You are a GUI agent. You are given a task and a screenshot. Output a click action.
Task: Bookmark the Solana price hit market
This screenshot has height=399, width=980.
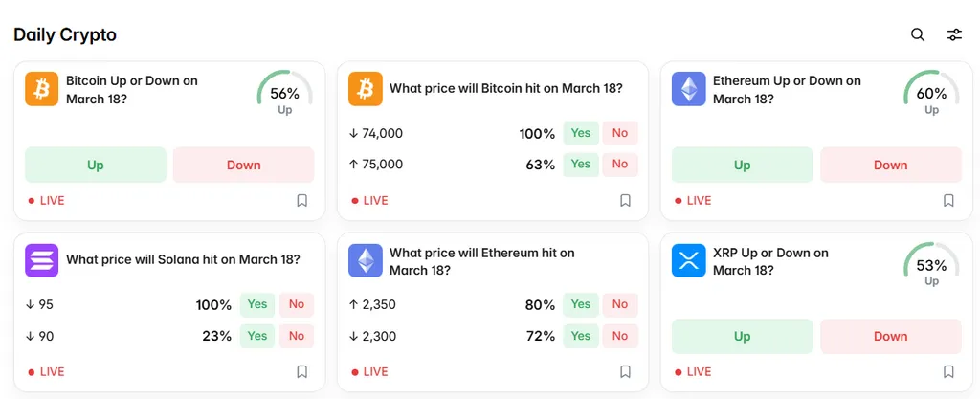(x=301, y=371)
